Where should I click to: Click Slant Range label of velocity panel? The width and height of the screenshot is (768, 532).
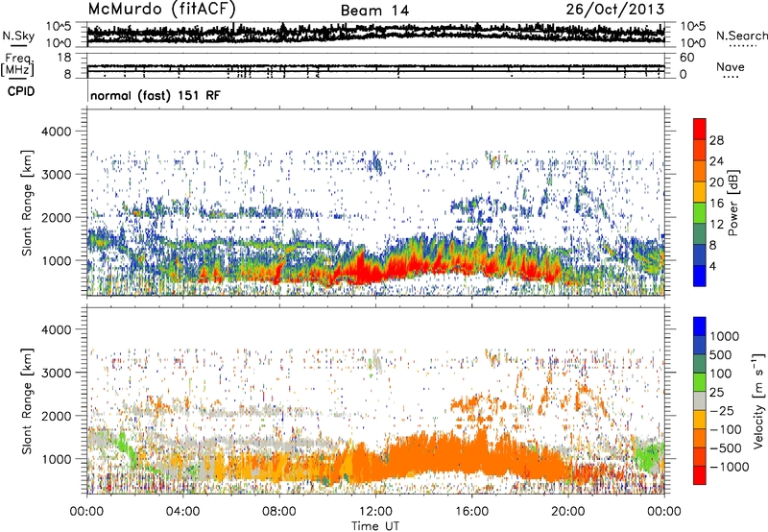pyautogui.click(x=27, y=401)
